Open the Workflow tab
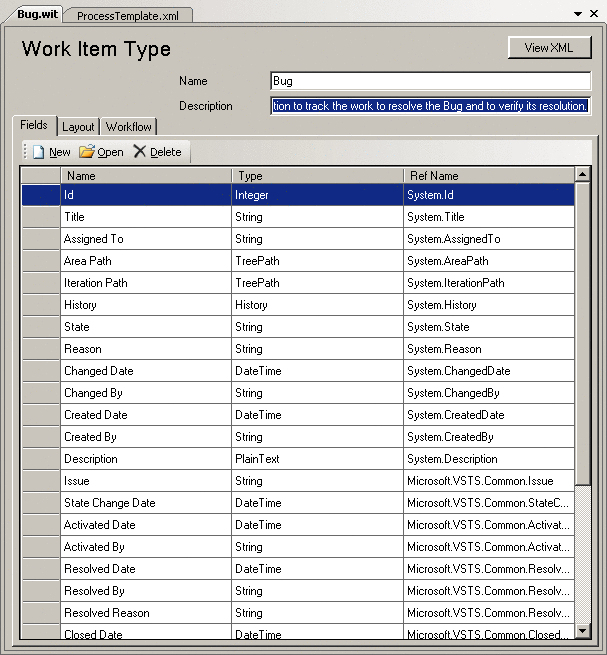 click(129, 127)
